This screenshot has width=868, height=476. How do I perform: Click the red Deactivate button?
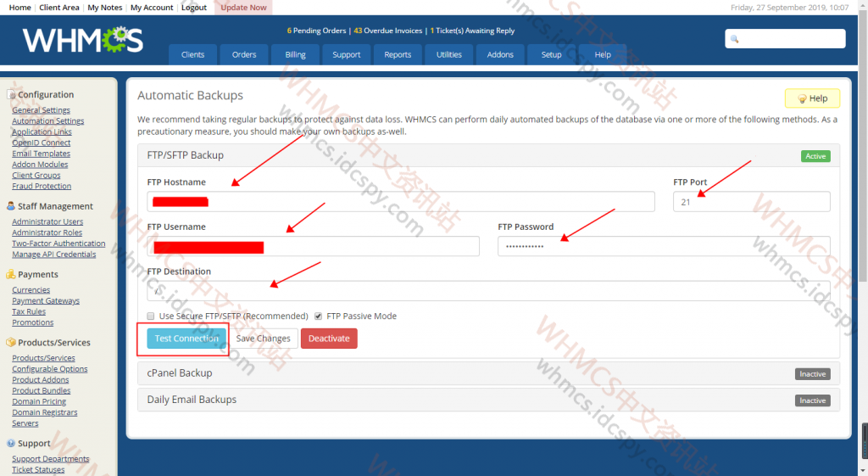pos(329,339)
